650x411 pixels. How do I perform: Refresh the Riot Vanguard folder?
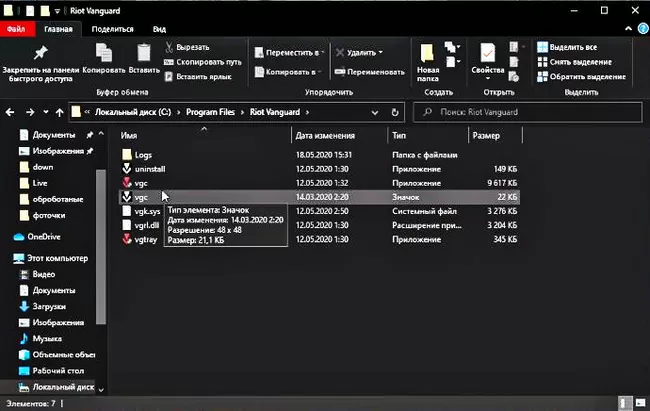[x=395, y=112]
